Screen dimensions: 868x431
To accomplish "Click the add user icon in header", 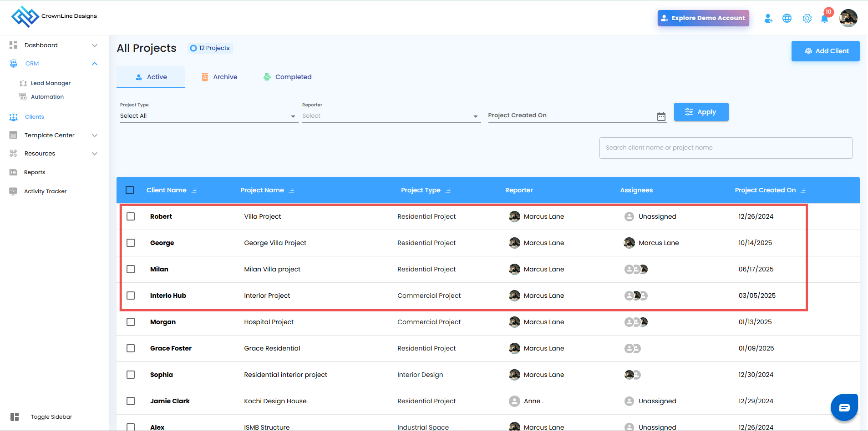I will point(768,19).
